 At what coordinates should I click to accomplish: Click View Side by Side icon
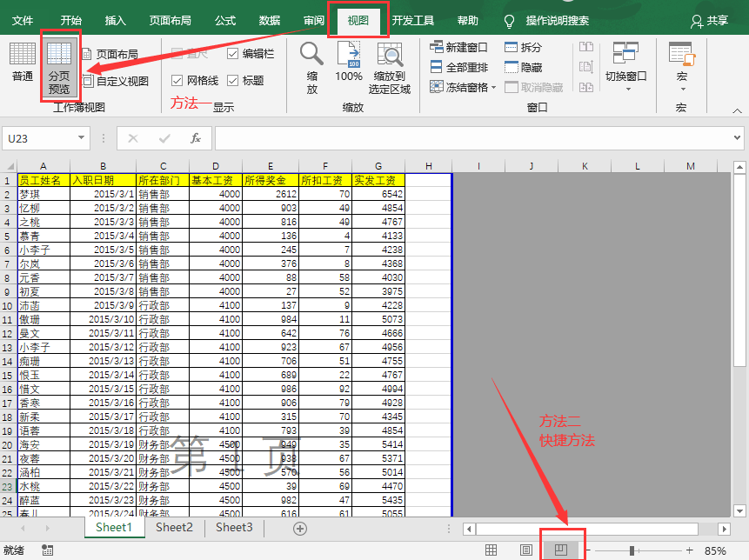tap(586, 47)
